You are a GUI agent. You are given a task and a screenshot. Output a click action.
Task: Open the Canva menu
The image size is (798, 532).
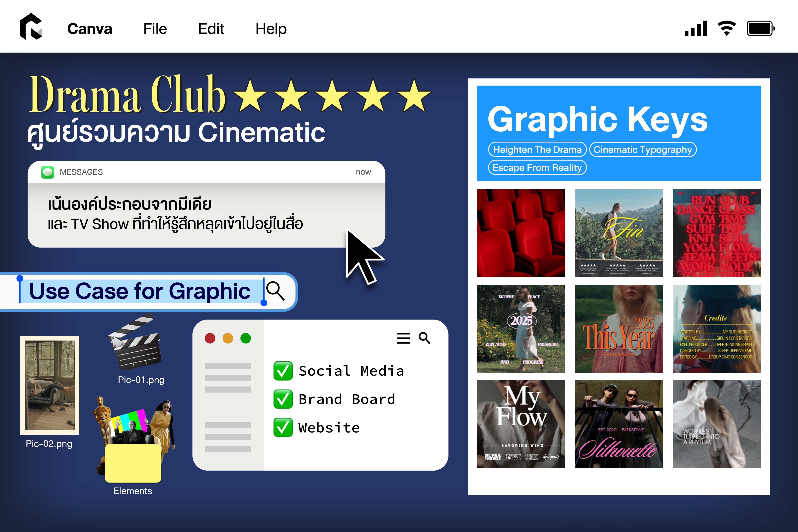coord(90,29)
